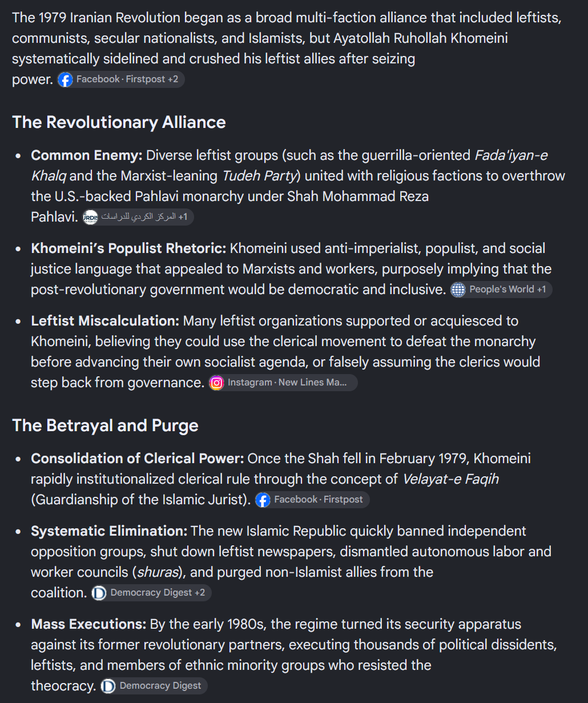
Task: Click the Instagram icon in the source chip
Action: click(x=217, y=383)
